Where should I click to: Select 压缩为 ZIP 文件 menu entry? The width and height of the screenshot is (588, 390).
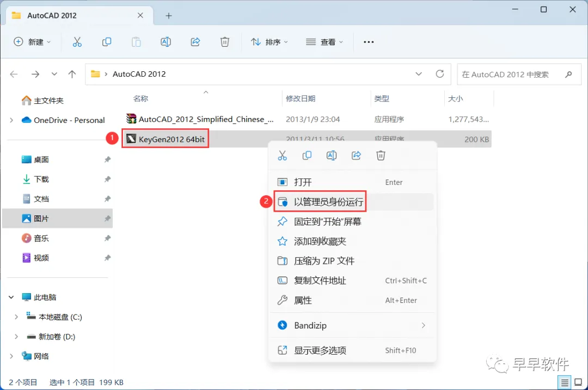(352, 261)
